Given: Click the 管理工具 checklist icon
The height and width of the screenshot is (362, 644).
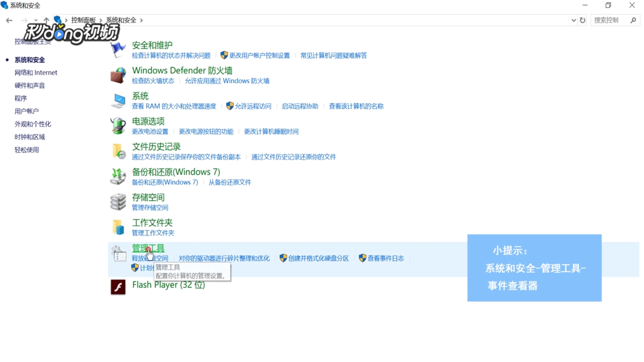Looking at the screenshot, I should pos(118,253).
